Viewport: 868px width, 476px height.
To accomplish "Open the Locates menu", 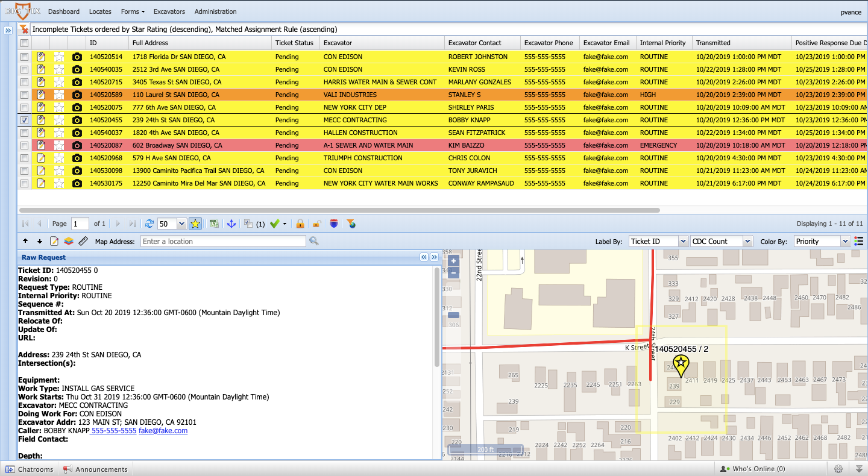I will pos(100,11).
